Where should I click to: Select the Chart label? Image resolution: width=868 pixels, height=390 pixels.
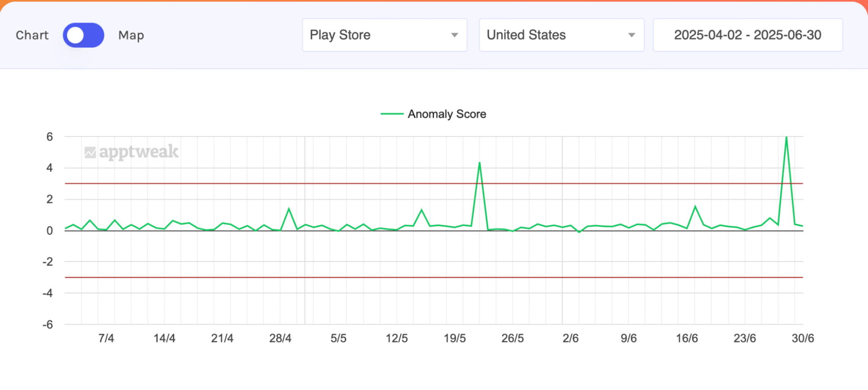pos(32,35)
